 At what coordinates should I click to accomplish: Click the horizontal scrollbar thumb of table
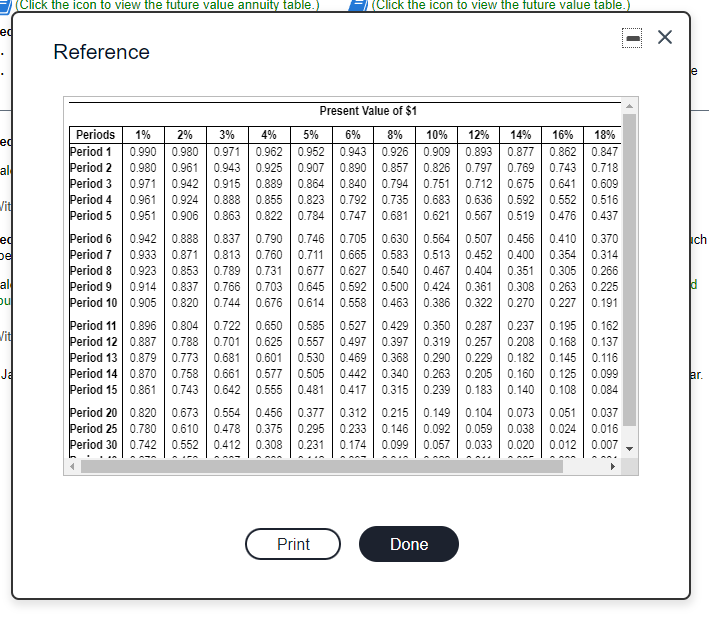tap(321, 467)
